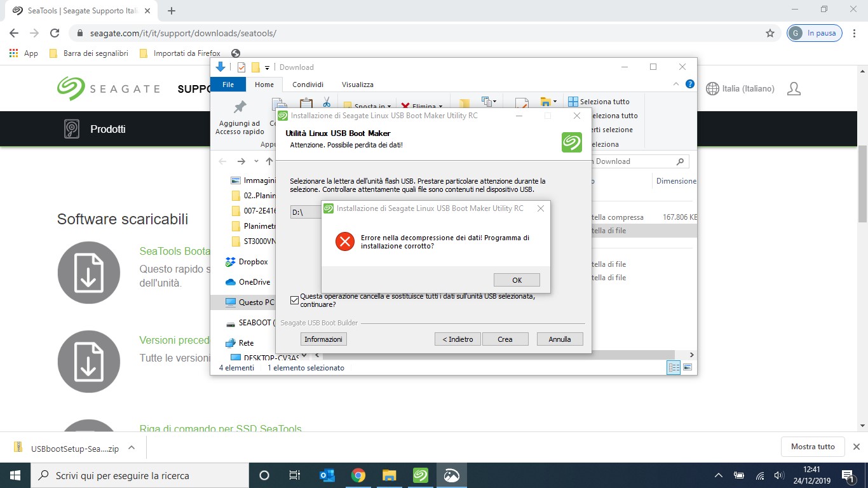This screenshot has width=868, height=488.
Task: Click the Outlook icon in the taskbar
Action: click(327, 475)
